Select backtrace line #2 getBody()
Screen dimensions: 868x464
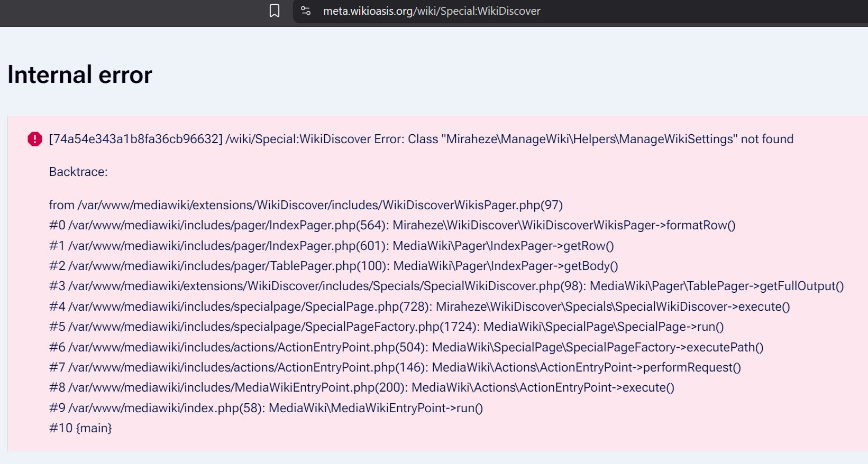click(x=334, y=266)
